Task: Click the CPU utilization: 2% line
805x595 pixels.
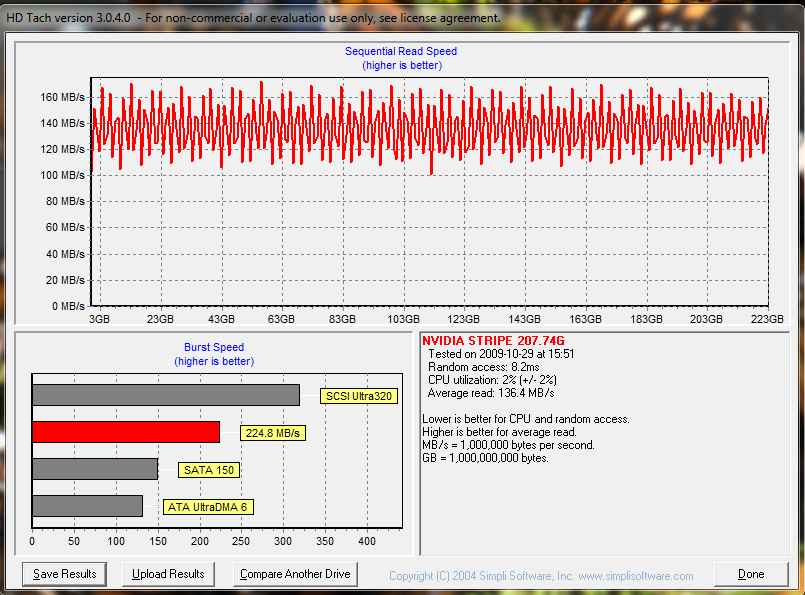Action: click(492, 380)
